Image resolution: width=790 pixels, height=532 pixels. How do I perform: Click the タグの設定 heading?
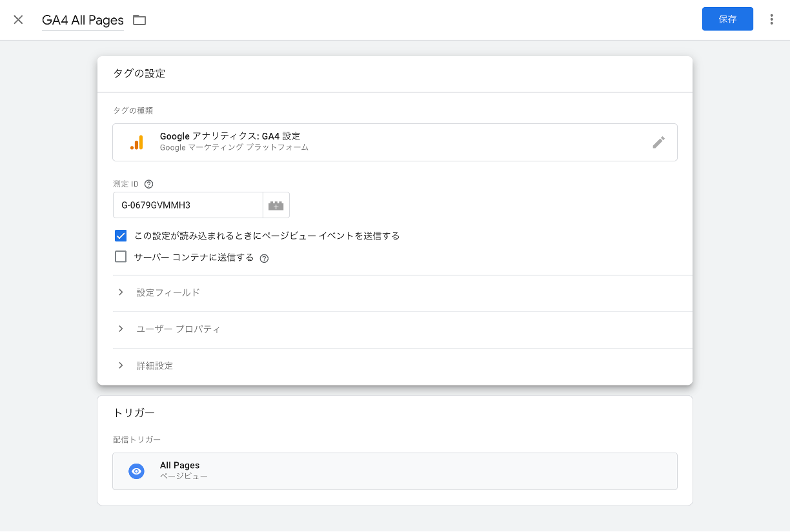pos(139,74)
